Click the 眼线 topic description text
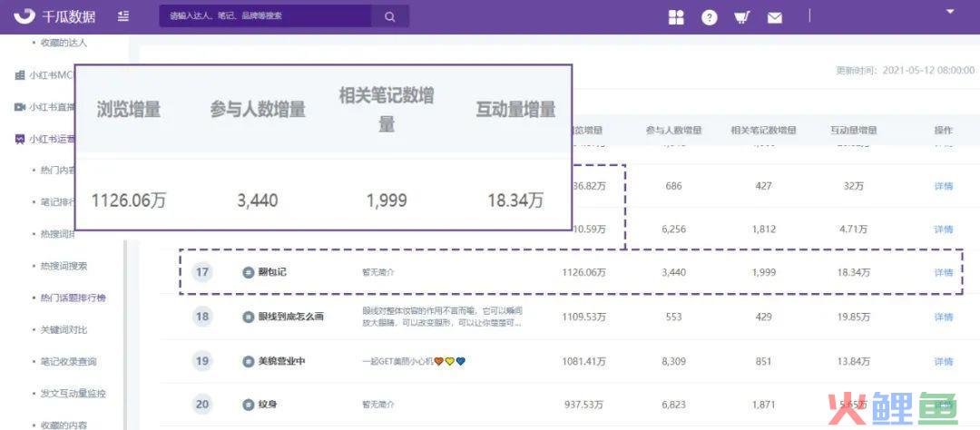The height and width of the screenshot is (430, 980). (x=441, y=317)
